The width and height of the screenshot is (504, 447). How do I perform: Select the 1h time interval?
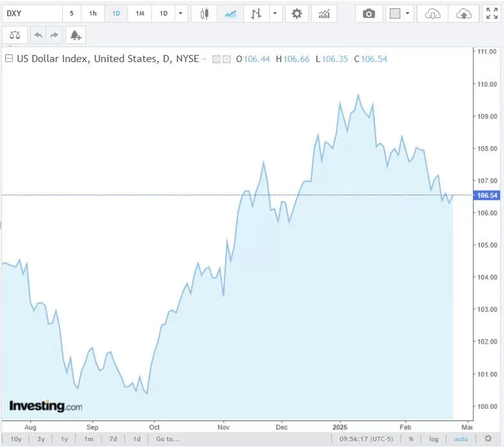click(x=93, y=14)
